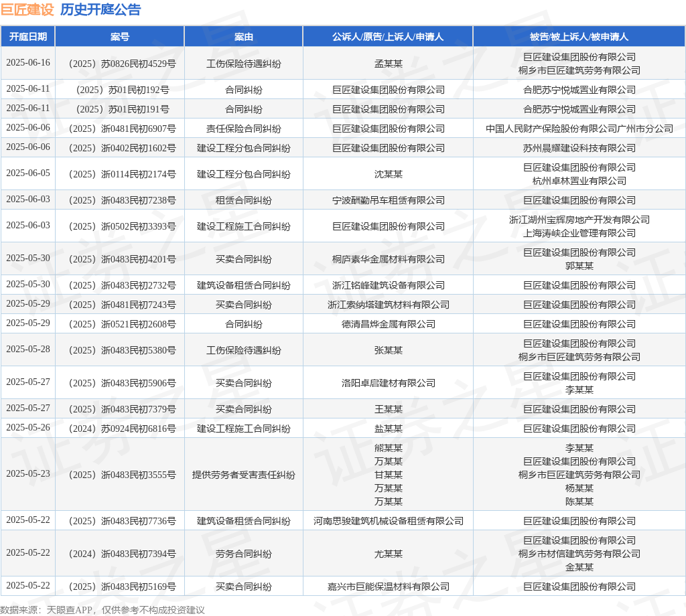Viewport: 686px width, 616px height.
Task: Click the date 2025-06-05
Action: [x=28, y=173]
